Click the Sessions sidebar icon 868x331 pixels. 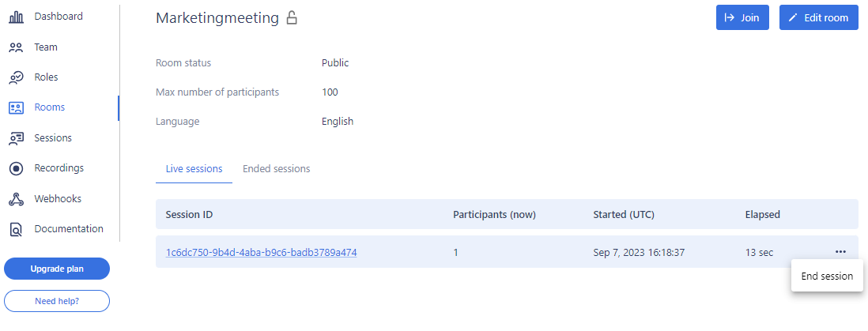coord(16,138)
